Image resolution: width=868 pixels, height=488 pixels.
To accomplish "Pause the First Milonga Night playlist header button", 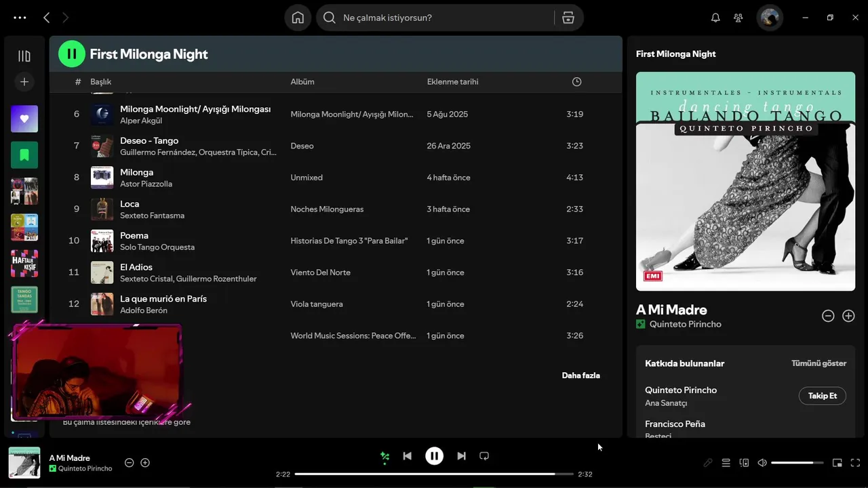I will pos(72,54).
